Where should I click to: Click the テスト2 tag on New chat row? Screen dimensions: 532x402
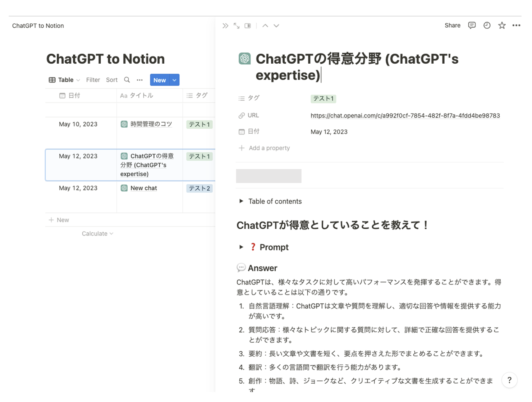point(199,188)
